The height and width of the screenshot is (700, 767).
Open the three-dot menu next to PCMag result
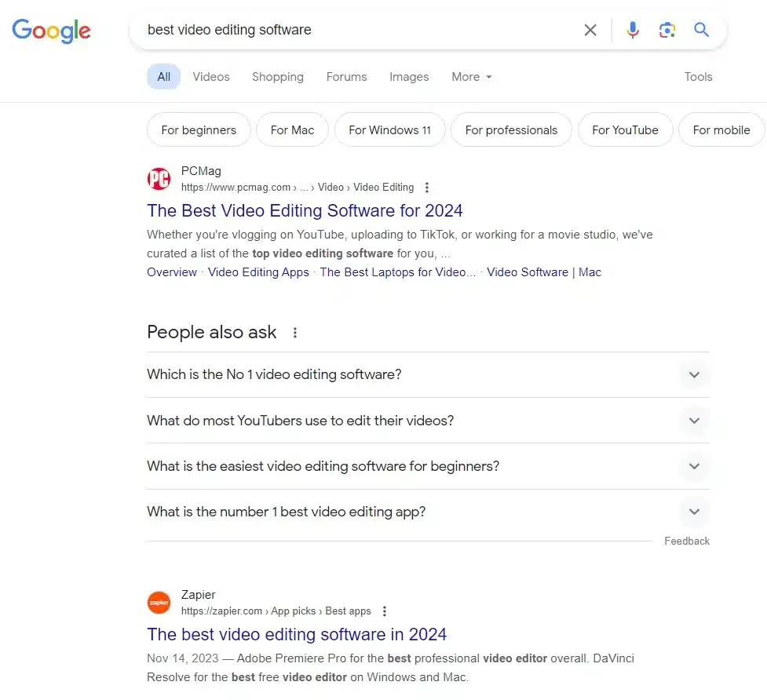[x=426, y=188]
